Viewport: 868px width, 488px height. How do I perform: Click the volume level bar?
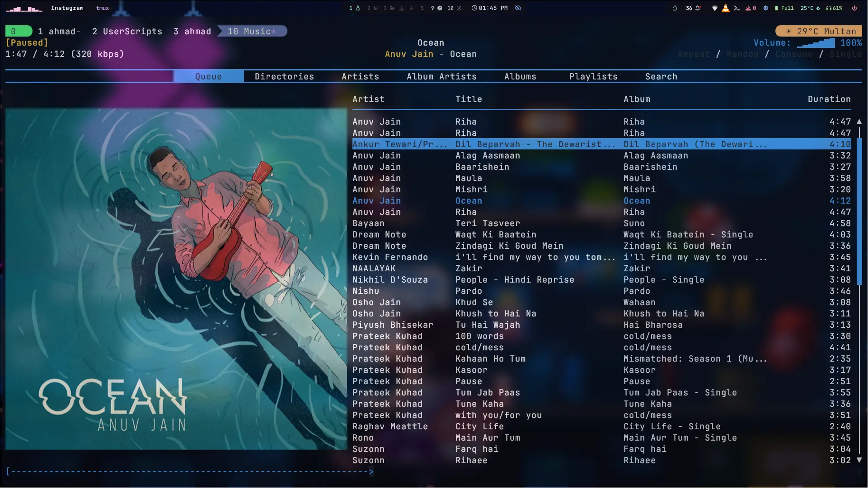(x=816, y=43)
